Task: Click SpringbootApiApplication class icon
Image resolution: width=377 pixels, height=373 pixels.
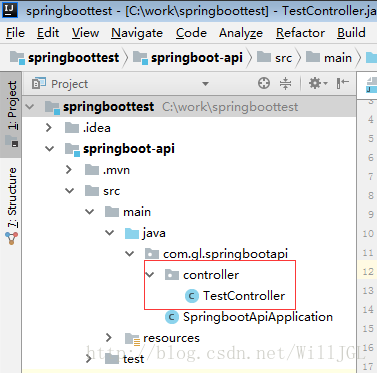Action: (x=172, y=317)
